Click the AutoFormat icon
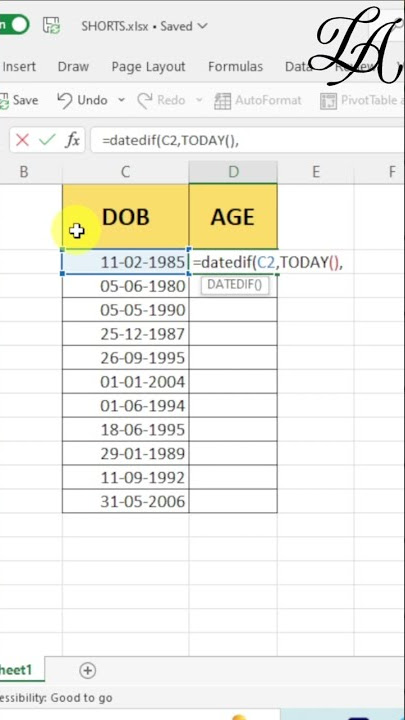405x720 pixels. pyautogui.click(x=223, y=101)
